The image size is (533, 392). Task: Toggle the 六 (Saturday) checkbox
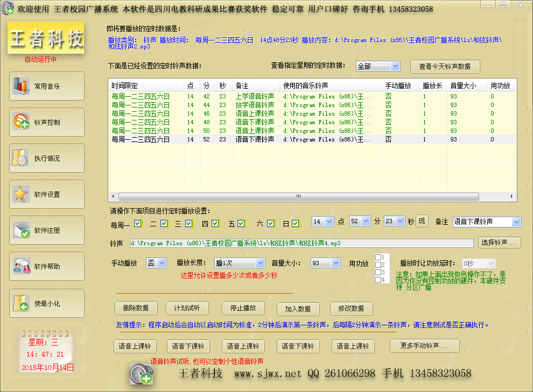pyautogui.click(x=270, y=224)
